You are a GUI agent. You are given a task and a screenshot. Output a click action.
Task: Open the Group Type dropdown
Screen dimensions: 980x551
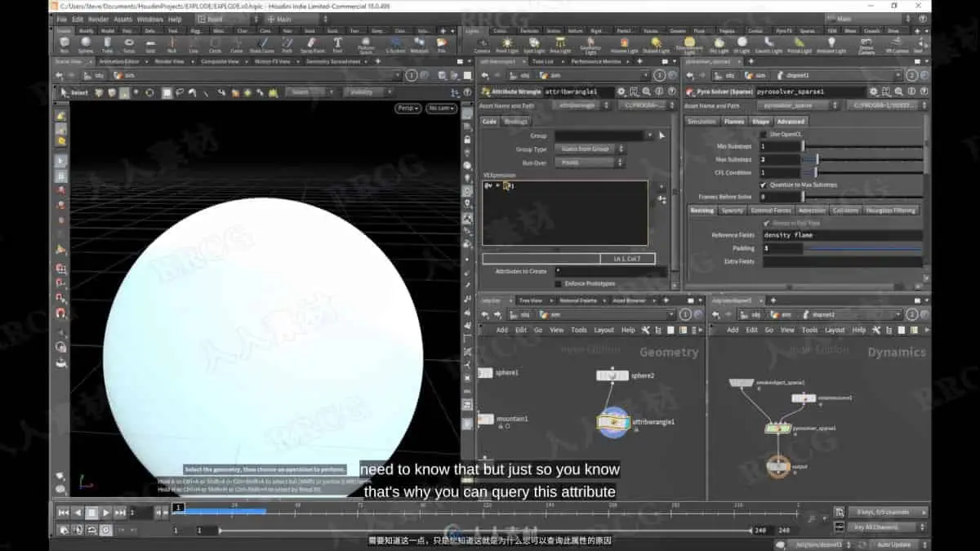[x=590, y=149]
